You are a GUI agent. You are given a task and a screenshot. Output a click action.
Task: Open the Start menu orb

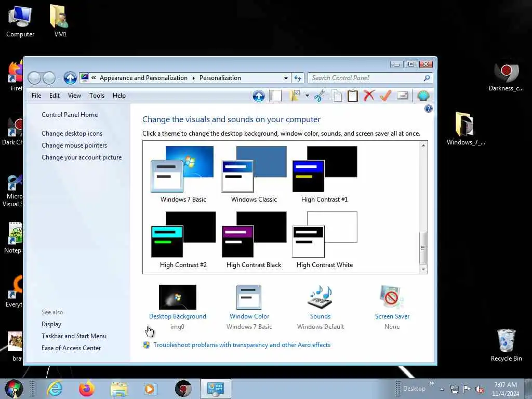14,389
